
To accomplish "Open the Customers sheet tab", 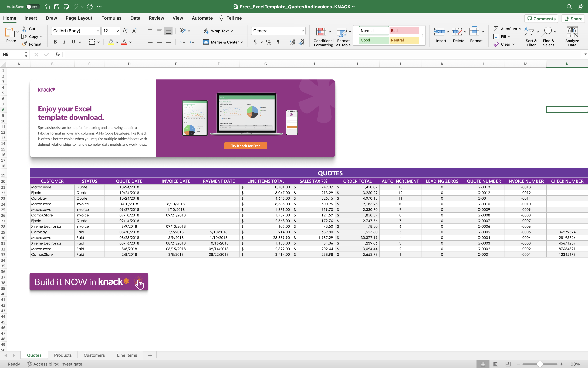I will (x=94, y=355).
